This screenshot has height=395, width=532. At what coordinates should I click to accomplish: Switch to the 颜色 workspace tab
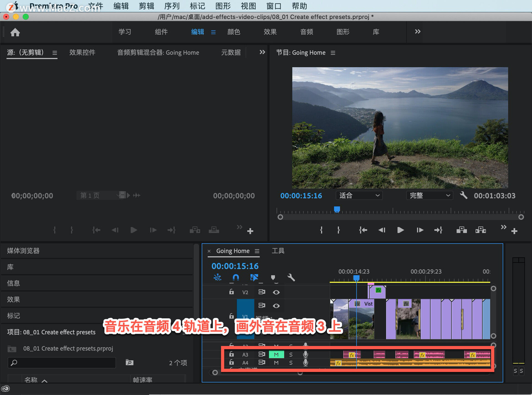[x=234, y=32]
